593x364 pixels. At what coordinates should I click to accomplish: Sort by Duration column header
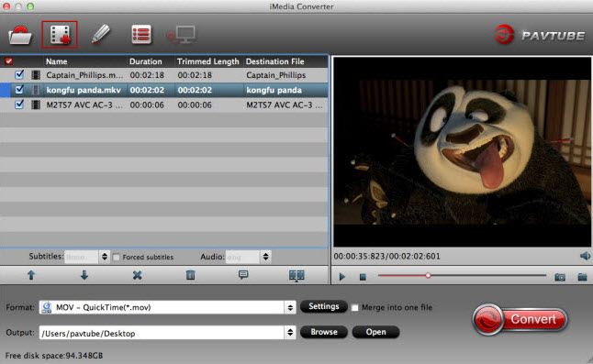point(146,61)
